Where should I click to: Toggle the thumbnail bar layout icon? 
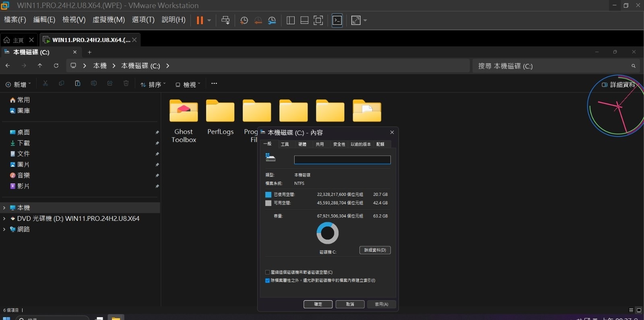(304, 20)
